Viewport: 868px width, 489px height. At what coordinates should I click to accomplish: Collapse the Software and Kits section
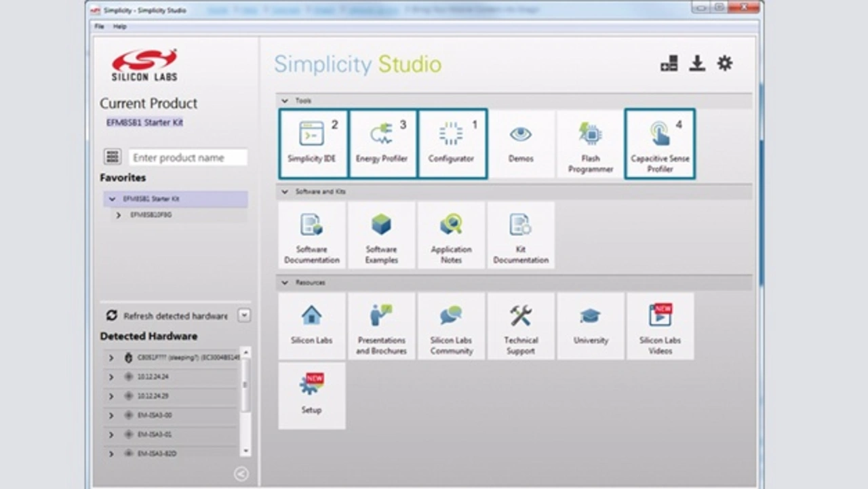click(285, 192)
